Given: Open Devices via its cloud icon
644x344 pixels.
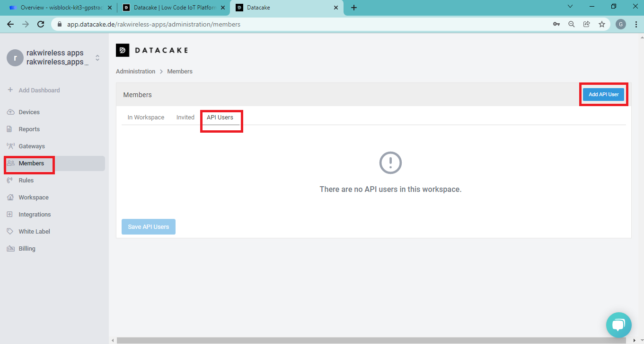Looking at the screenshot, I should [x=10, y=112].
